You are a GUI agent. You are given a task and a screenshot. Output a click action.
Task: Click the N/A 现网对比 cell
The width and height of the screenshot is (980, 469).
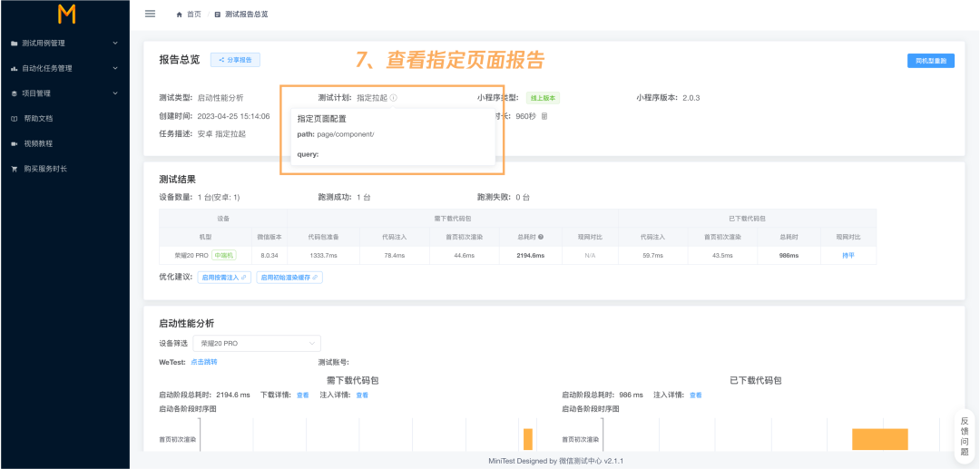[590, 256]
